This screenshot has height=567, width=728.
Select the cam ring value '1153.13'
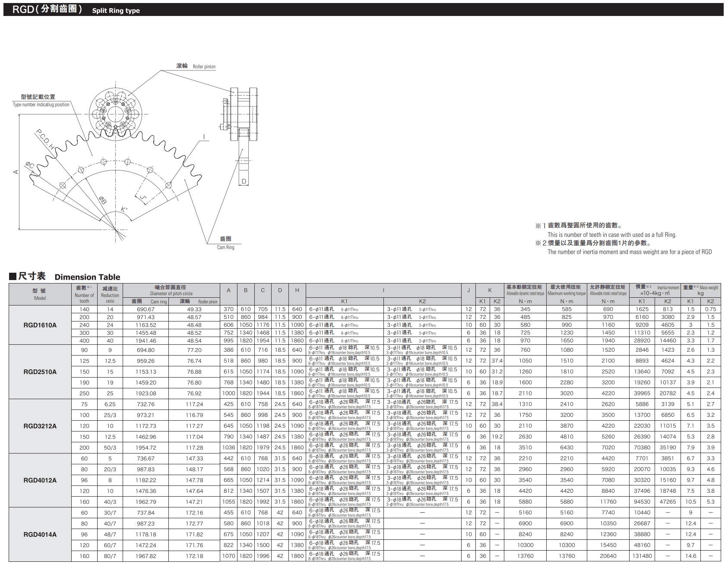[x=146, y=372]
